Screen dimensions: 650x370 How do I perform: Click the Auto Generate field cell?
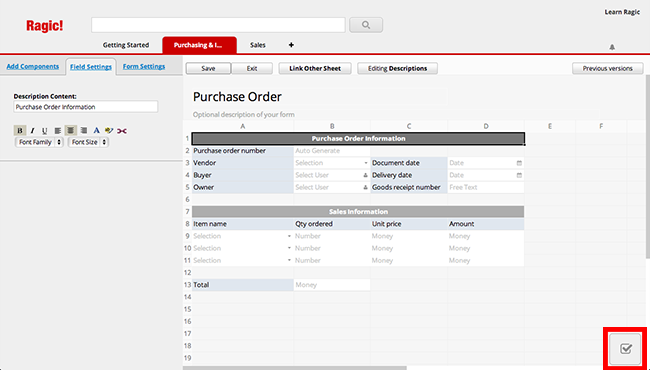click(x=332, y=151)
